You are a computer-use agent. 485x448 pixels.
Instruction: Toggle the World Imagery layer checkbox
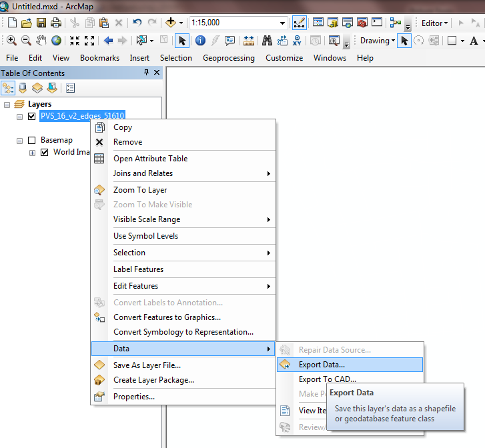[45, 152]
